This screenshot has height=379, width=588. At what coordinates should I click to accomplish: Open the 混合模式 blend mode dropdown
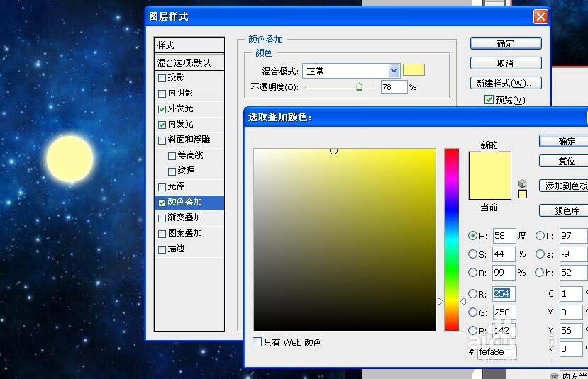click(x=394, y=70)
